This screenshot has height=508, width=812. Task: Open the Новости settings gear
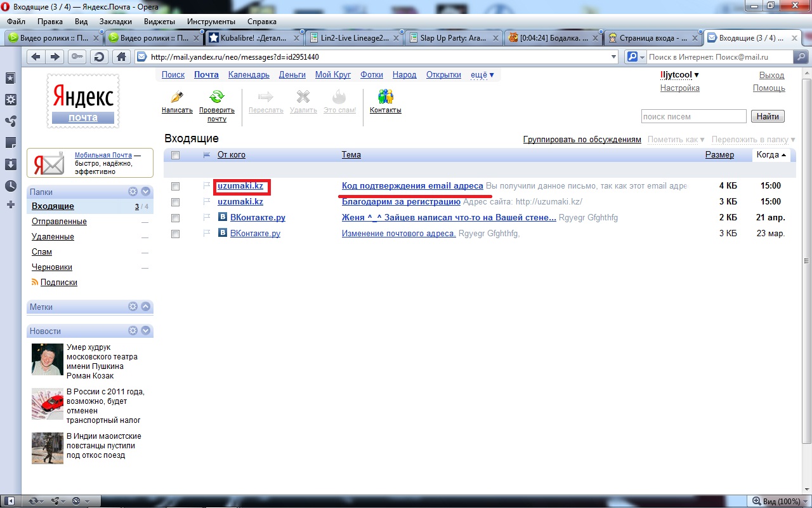[x=133, y=331]
